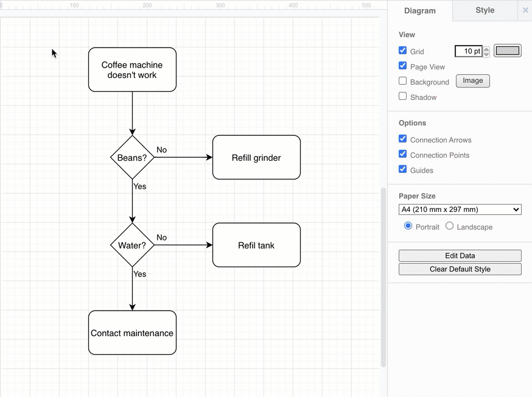
Task: Increase grid size with the stepper
Action: tap(486, 48)
